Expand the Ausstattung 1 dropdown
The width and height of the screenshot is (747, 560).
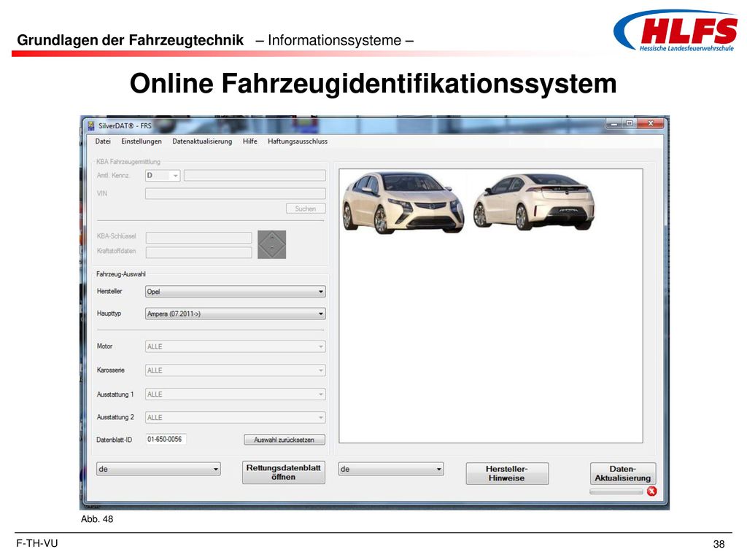[x=236, y=394]
